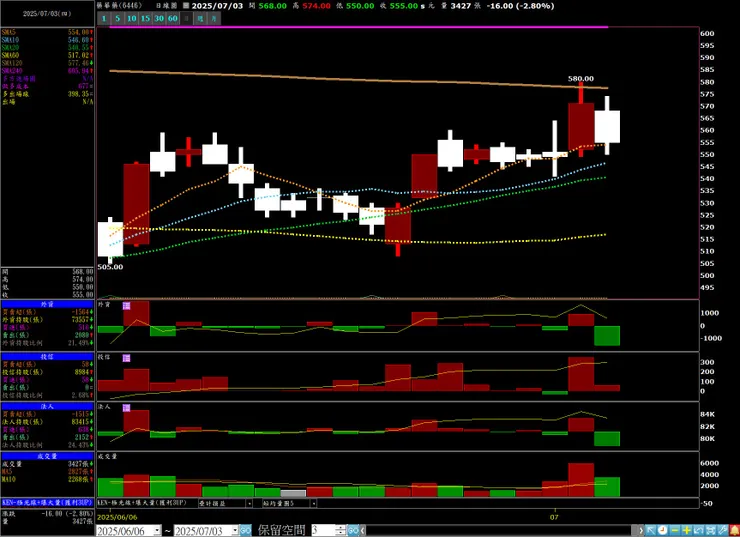Click the SMA5 value 554.00
The width and height of the screenshot is (740, 537).
78,32
